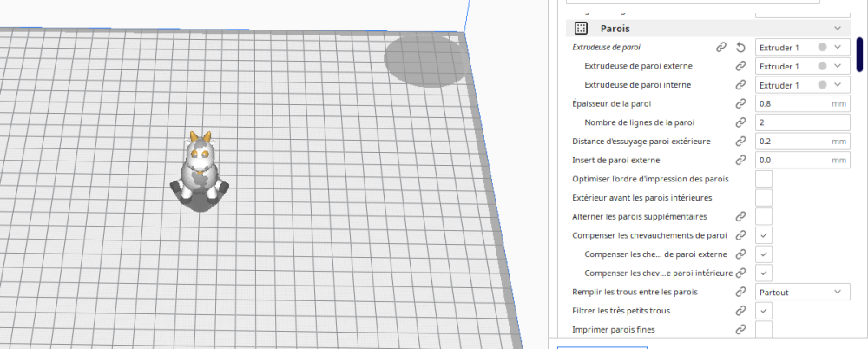Click the Extrudeuse de paroi externe color dot
The height and width of the screenshot is (349, 868).
[822, 66]
